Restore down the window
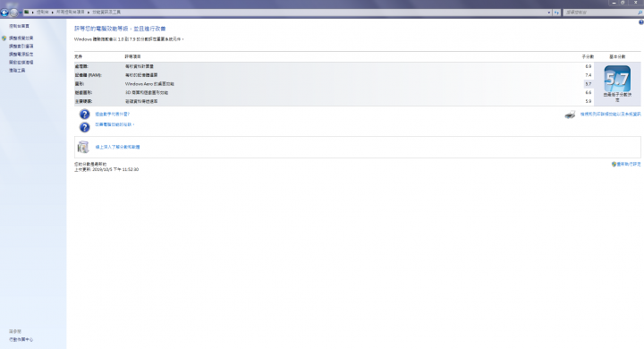Viewport: 644px width, 349px height. (623, 3)
